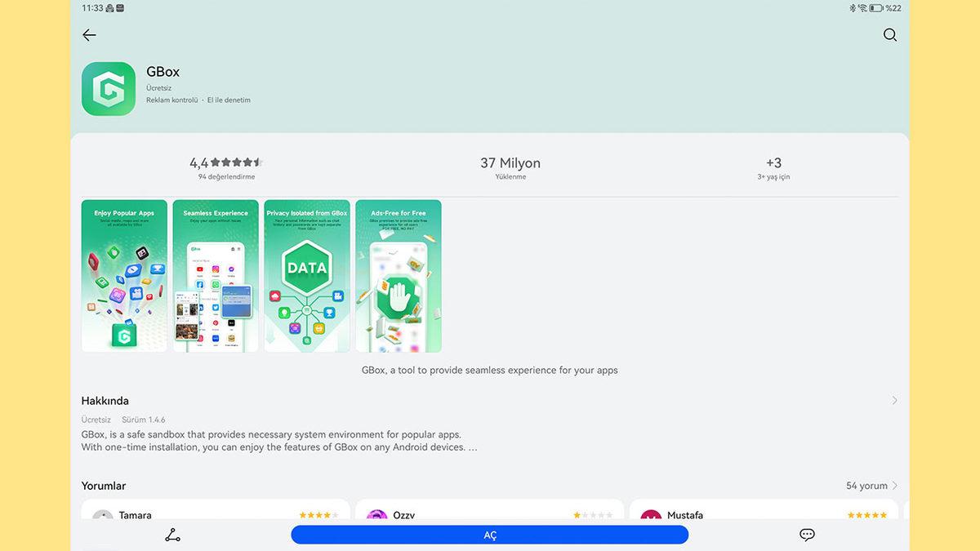Open comment bubble icon
The height and width of the screenshot is (551, 980).
(x=807, y=535)
